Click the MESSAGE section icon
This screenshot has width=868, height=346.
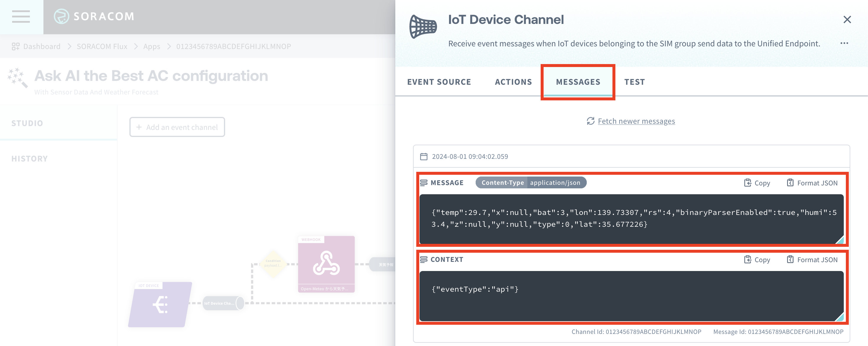coord(424,183)
